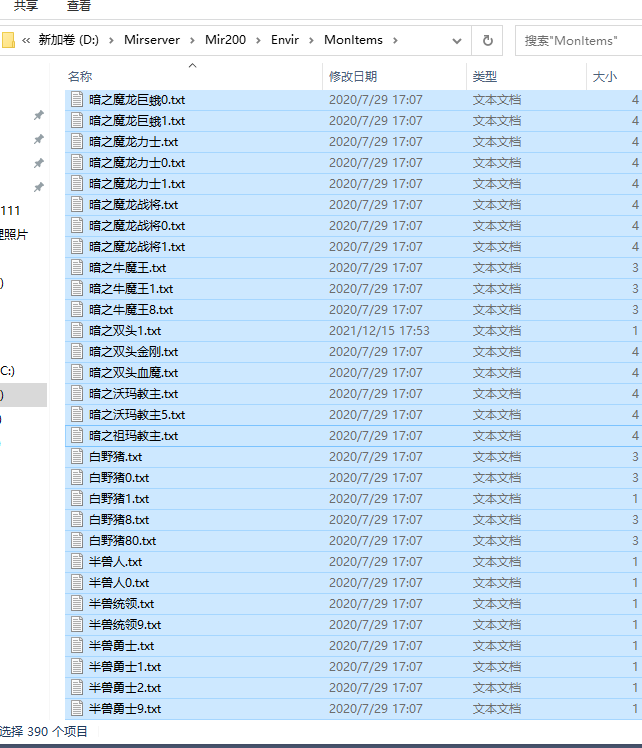Select MonItems breadcrumb segment
Image resolution: width=642 pixels, height=748 pixels.
click(353, 40)
